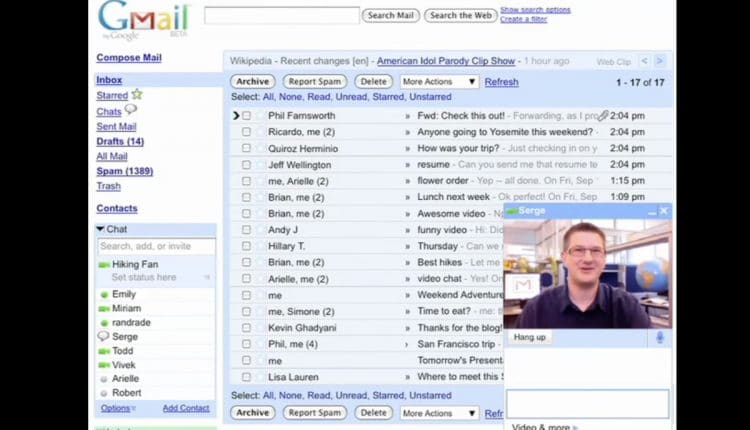750x430 pixels.
Task: Open the status dropdown under Hiking Fan
Action: (x=207, y=277)
